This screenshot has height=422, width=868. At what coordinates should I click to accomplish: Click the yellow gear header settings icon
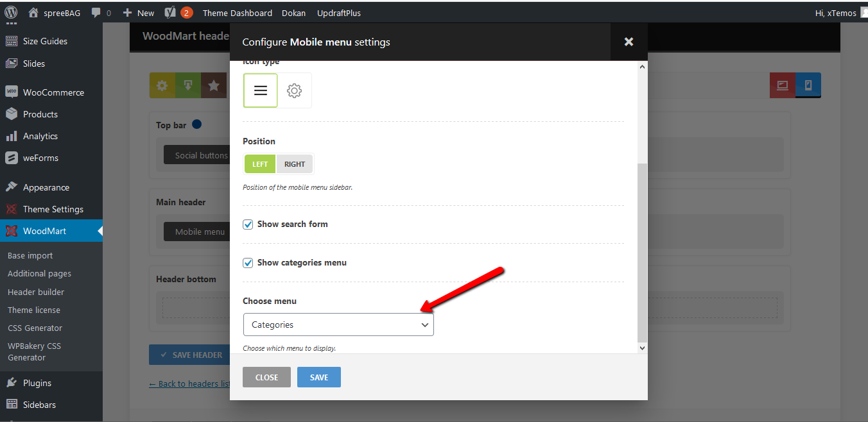coord(162,85)
